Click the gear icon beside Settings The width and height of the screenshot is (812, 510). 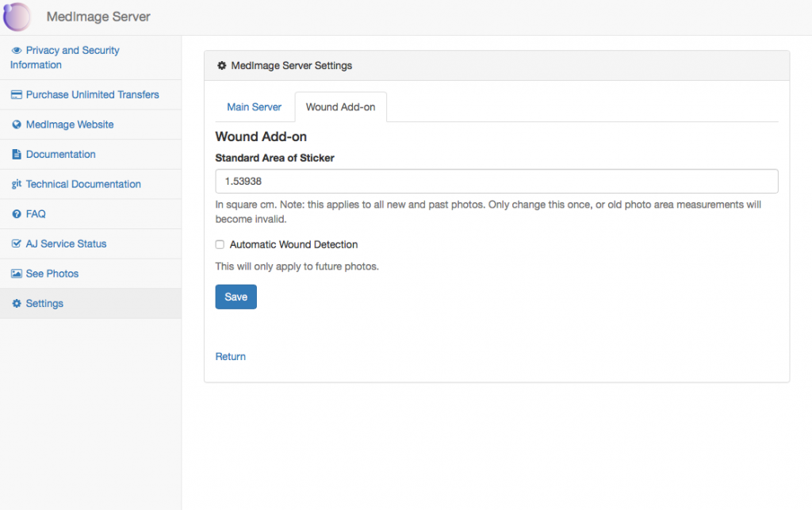(16, 303)
